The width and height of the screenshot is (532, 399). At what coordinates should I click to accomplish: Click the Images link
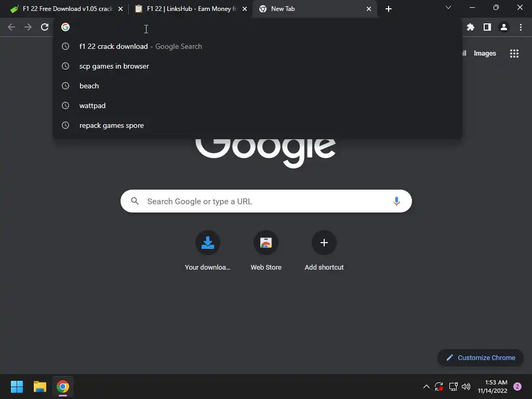pyautogui.click(x=485, y=54)
